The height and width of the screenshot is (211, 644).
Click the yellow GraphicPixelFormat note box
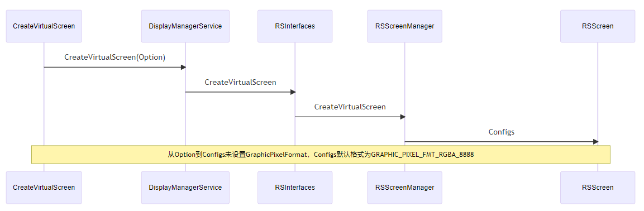click(x=321, y=155)
